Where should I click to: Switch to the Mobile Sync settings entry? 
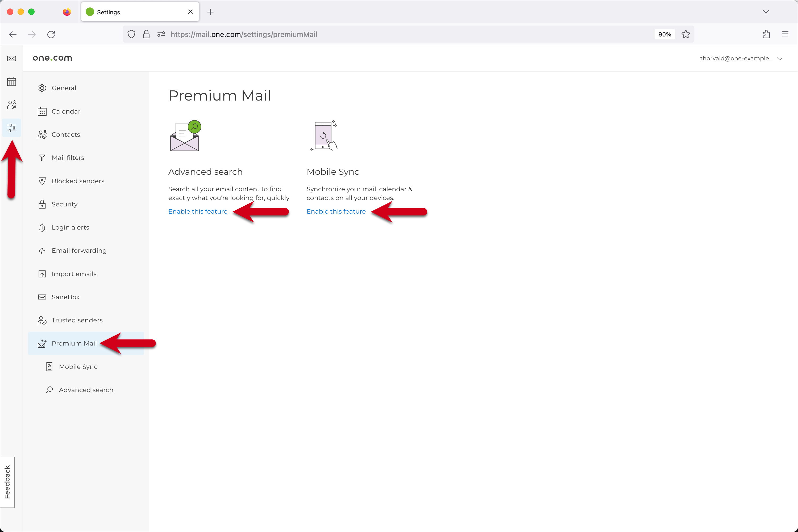click(x=78, y=367)
